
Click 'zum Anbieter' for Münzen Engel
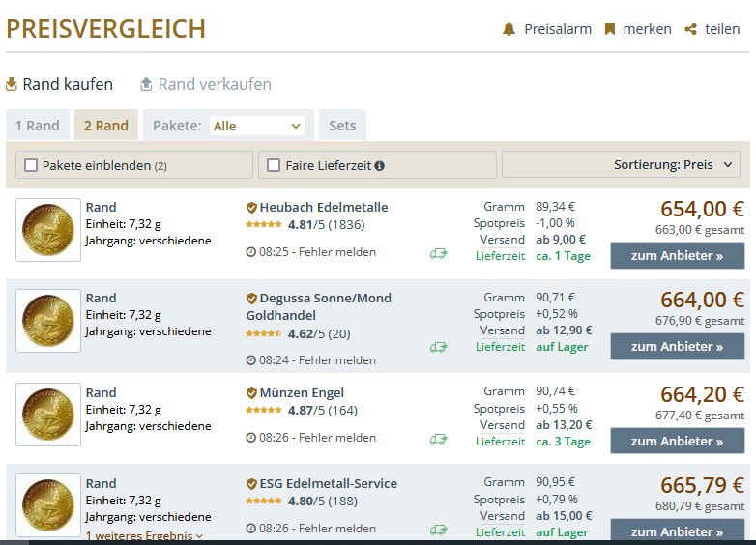(x=677, y=442)
